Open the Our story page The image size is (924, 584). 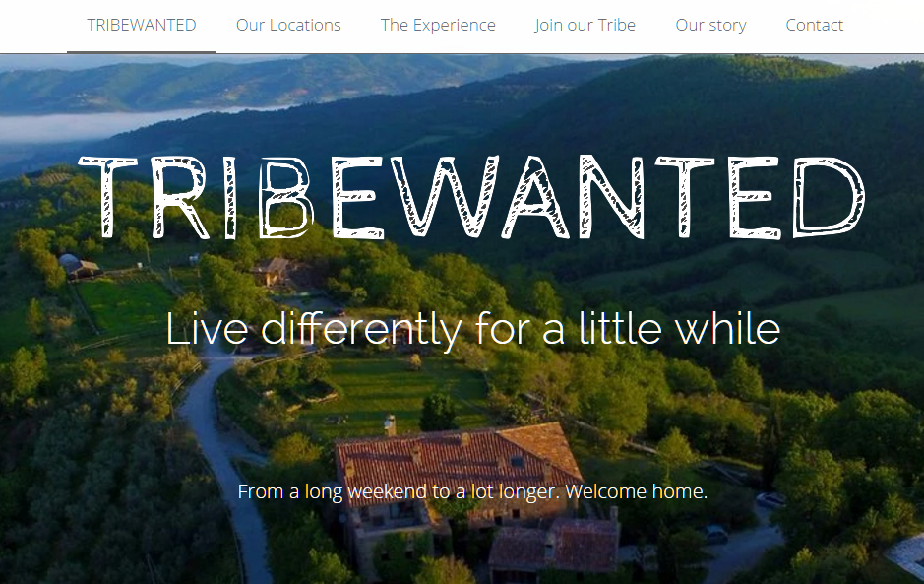point(710,26)
